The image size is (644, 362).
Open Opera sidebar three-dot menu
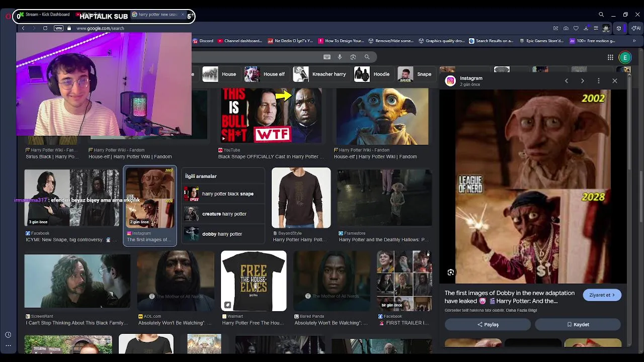point(8,345)
